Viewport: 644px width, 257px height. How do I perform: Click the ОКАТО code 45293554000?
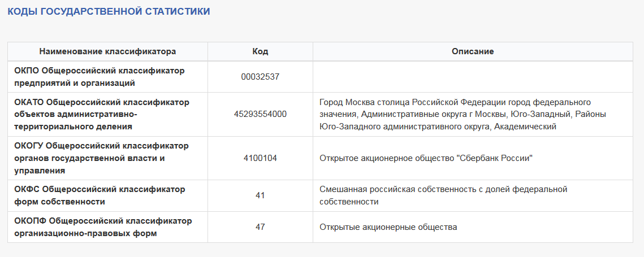click(261, 115)
